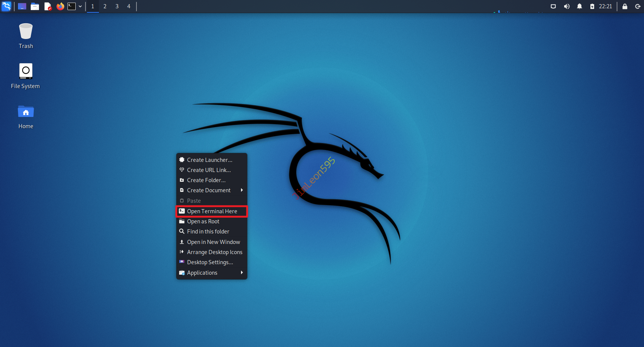Viewport: 644px width, 347px height.
Task: Switch to workspace 4
Action: (x=129, y=6)
